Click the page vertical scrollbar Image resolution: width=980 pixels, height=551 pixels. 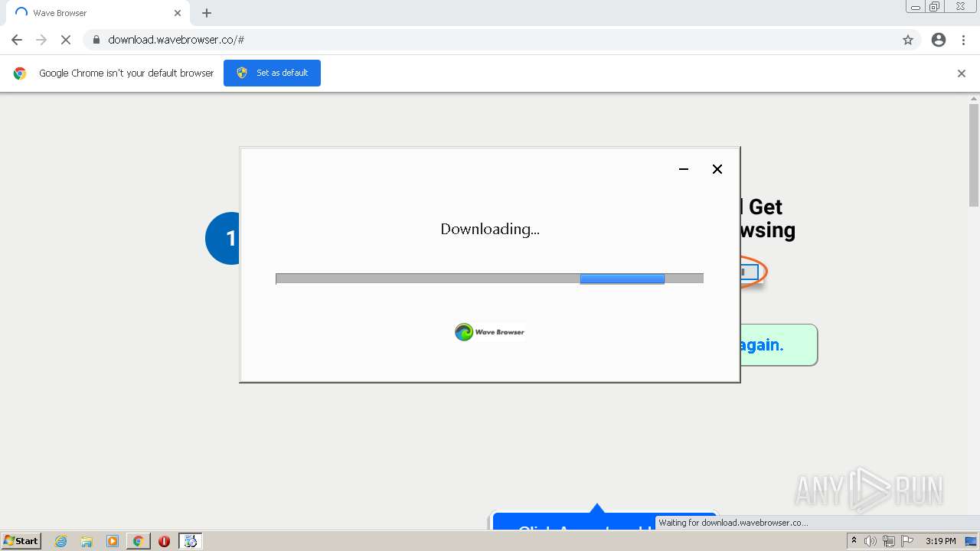click(x=974, y=156)
